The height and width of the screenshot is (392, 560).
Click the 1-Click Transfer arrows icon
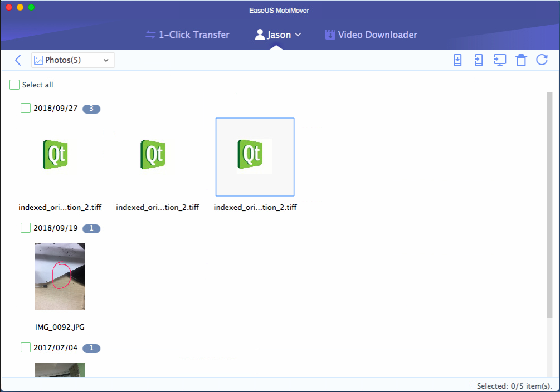pos(150,35)
